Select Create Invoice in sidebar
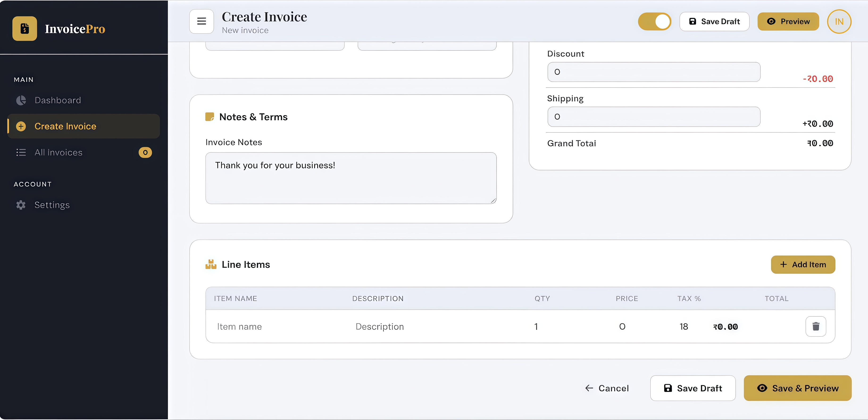Viewport: 868px width, 420px height. click(x=83, y=126)
